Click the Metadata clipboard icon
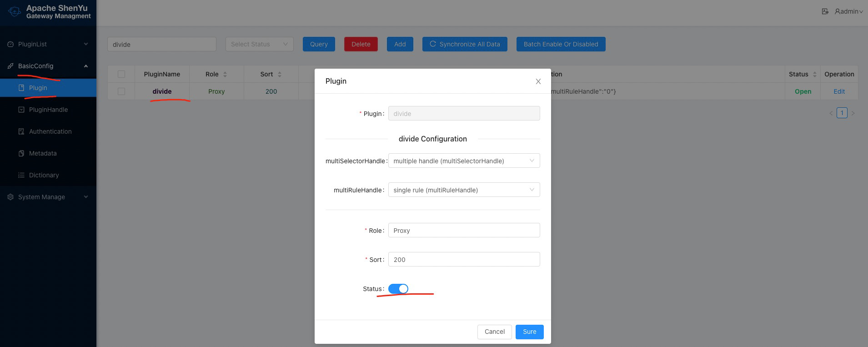Viewport: 868px width, 347px height. click(21, 153)
